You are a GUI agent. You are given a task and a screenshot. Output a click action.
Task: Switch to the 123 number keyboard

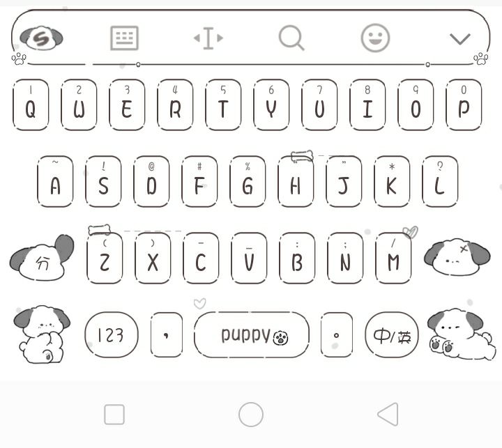tap(112, 335)
